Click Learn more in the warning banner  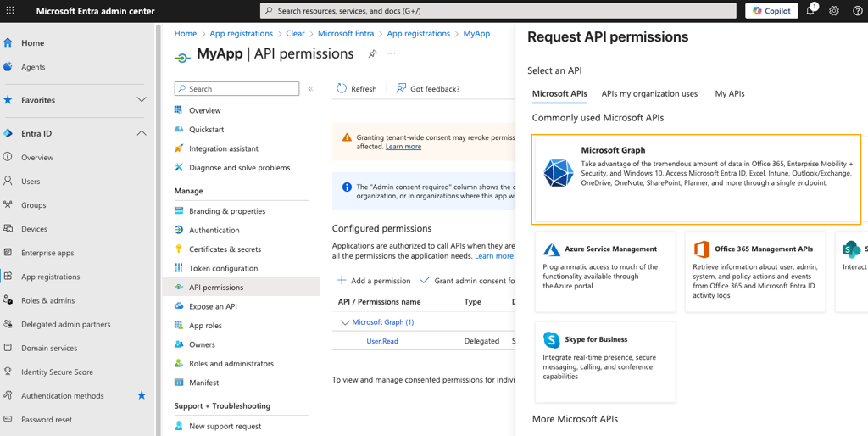pos(403,146)
